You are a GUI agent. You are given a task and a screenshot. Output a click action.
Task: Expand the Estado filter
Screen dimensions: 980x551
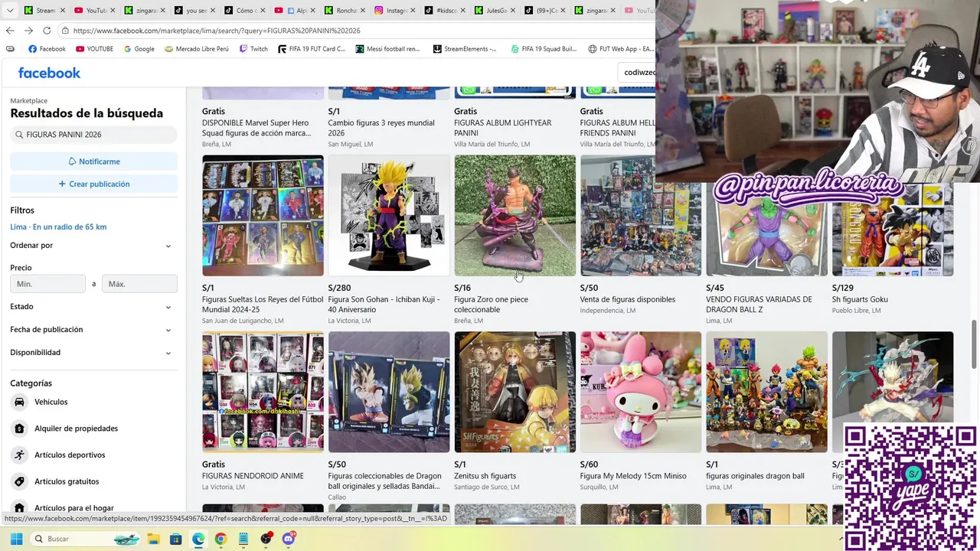tap(93, 307)
